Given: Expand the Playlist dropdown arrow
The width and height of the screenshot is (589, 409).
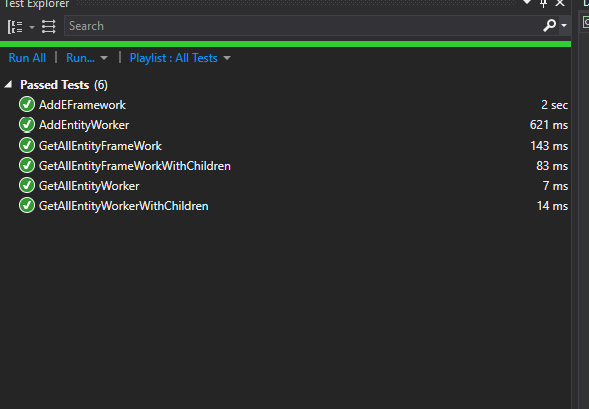Looking at the screenshot, I should 227,58.
